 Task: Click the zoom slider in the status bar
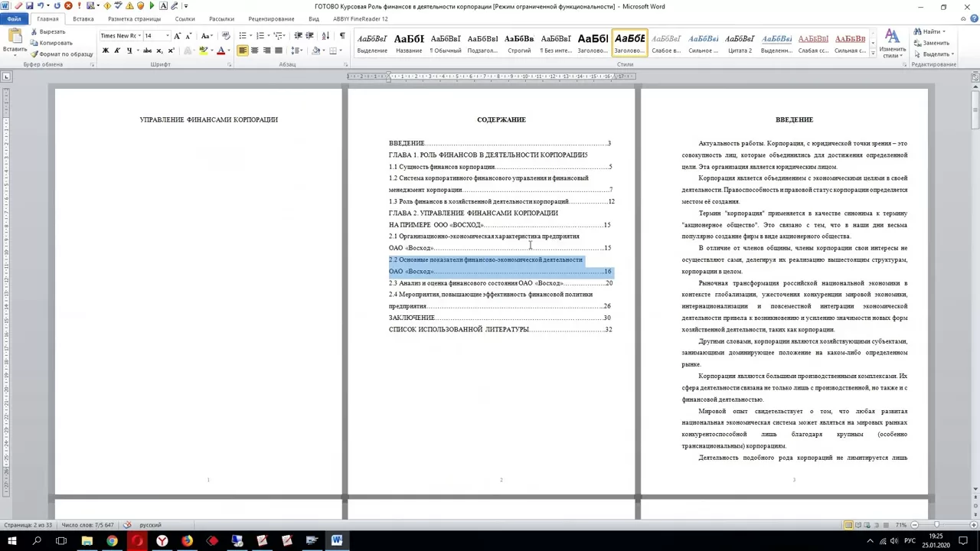pos(936,525)
